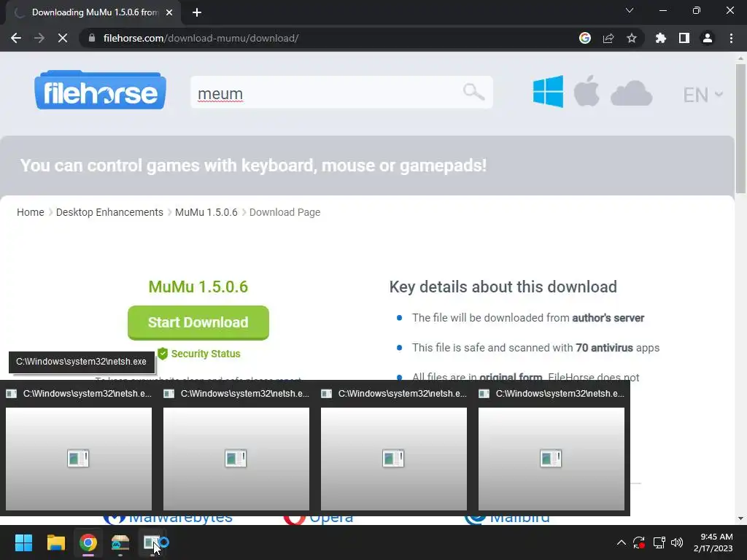Viewport: 747px width, 560px height.
Task: Select the third netsh.exe window preview
Action: (x=394, y=459)
